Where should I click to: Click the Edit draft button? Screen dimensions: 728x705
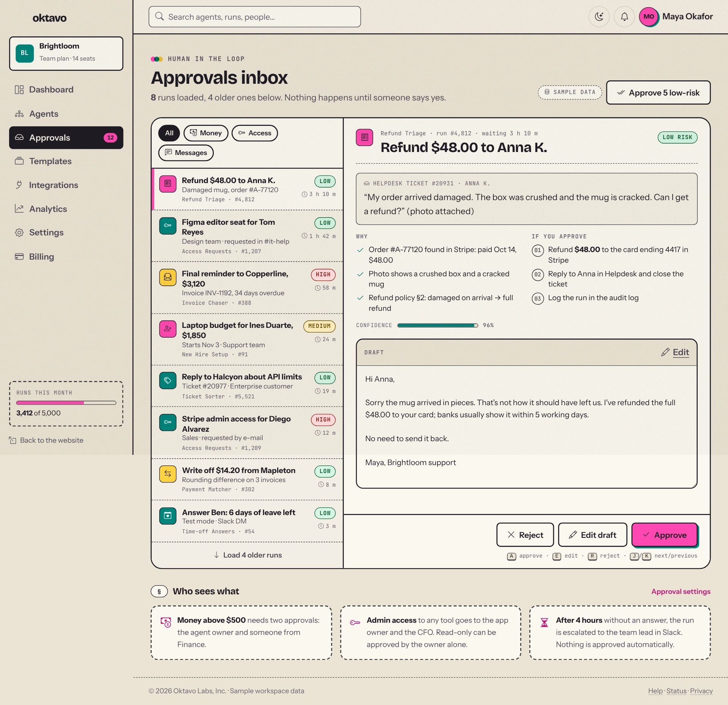(593, 535)
